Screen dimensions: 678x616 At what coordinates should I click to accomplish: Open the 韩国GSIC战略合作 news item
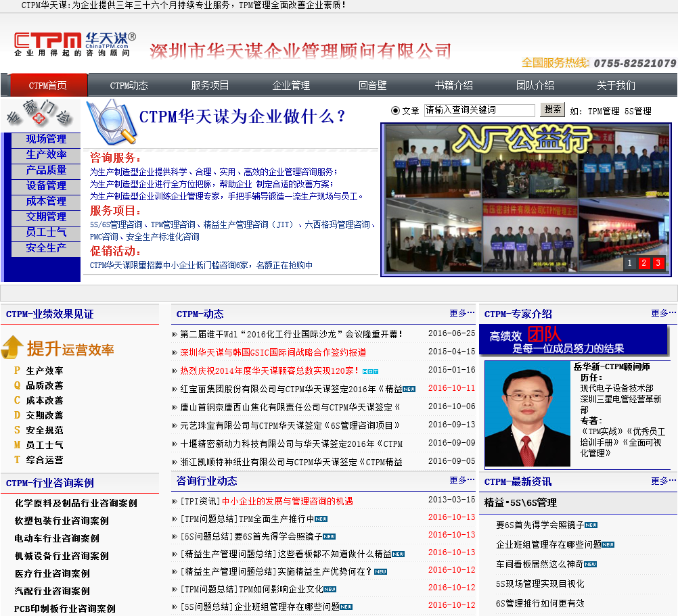[273, 352]
